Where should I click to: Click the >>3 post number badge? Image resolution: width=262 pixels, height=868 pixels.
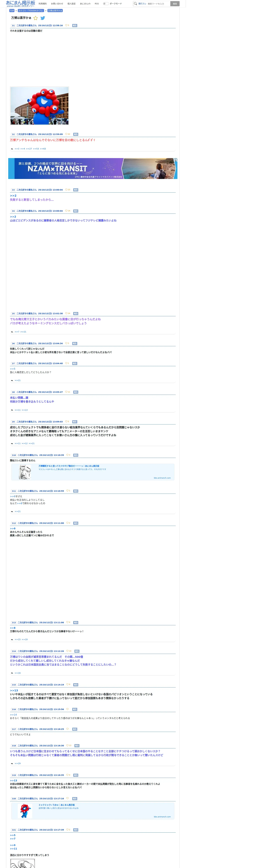pos(13,190)
